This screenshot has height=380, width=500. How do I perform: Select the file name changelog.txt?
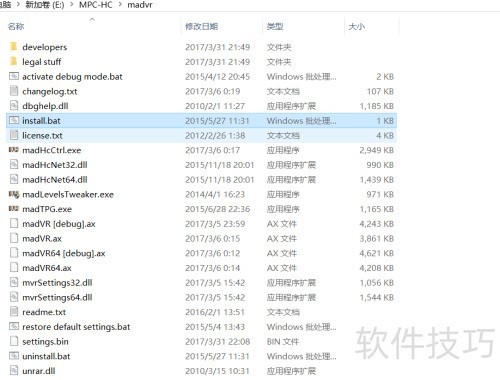click(x=50, y=91)
